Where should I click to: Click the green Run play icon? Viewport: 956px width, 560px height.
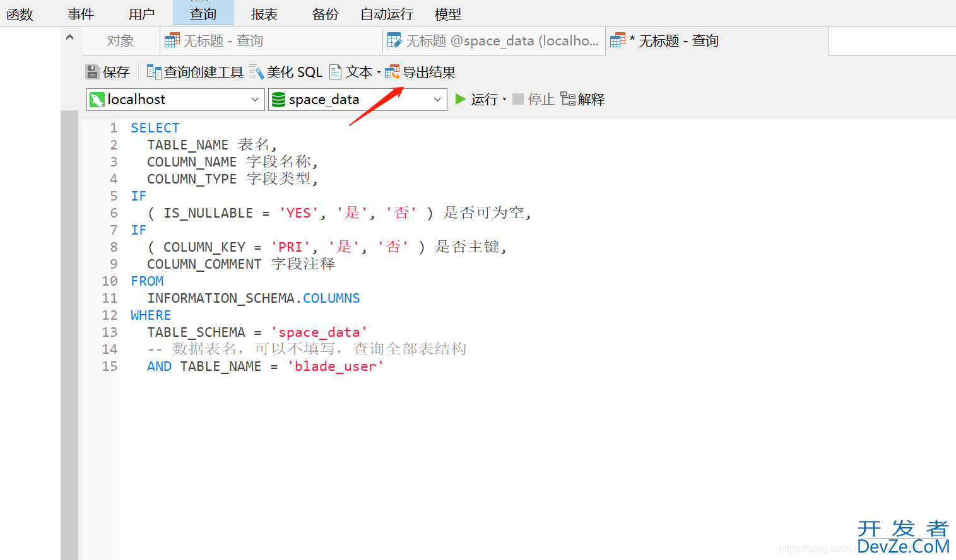click(x=461, y=99)
